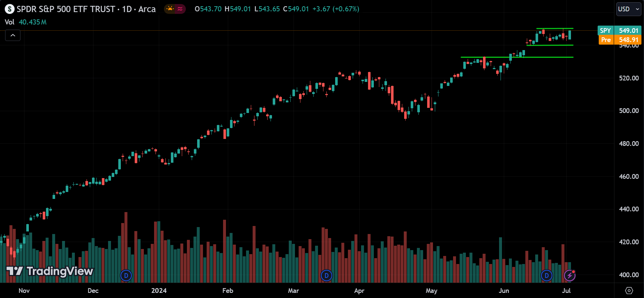Click the Dec label on the time axis
This screenshot has height=298, width=644.
pyautogui.click(x=93, y=291)
